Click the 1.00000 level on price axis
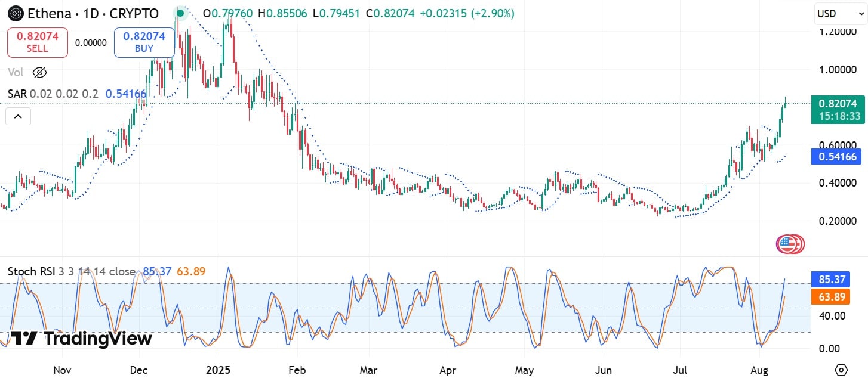Viewport: 868px width, 381px height. point(837,69)
